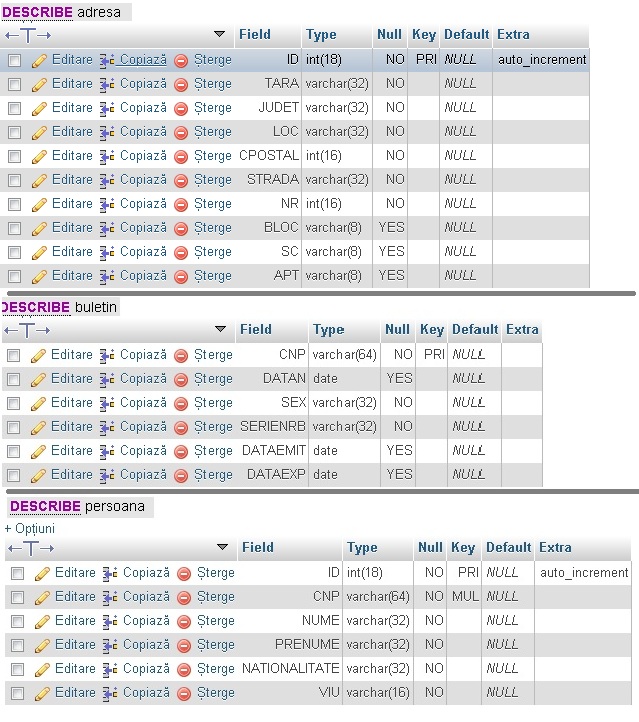Click Șterge link in persoana CNP row

[x=215, y=597]
